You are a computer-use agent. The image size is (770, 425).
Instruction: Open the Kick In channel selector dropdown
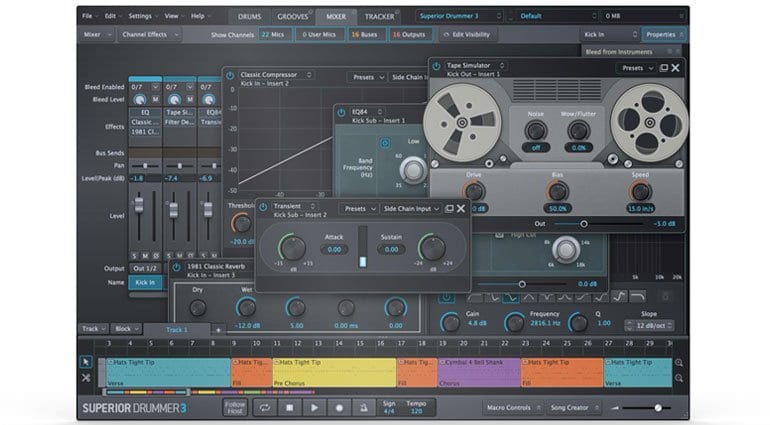point(609,35)
